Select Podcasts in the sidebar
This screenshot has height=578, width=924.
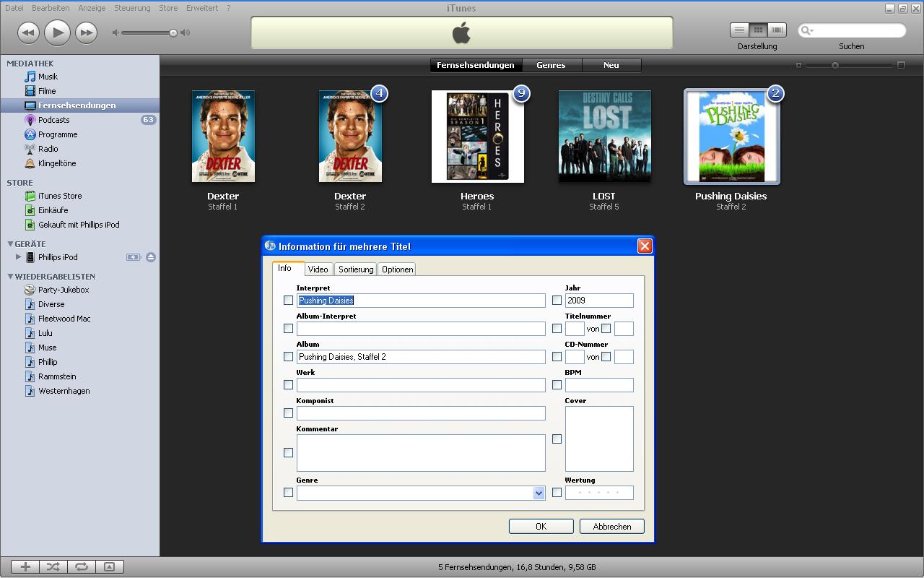[x=53, y=120]
